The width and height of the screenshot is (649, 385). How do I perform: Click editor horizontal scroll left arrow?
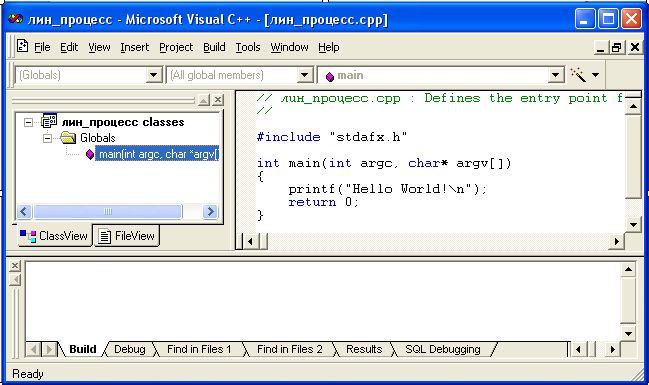tap(250, 241)
